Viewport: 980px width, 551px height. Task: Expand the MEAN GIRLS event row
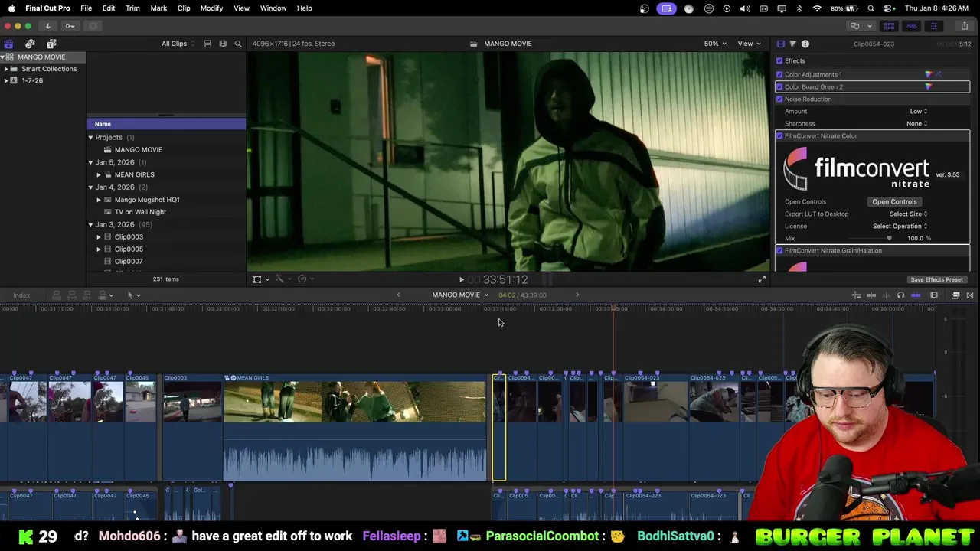[x=99, y=174]
